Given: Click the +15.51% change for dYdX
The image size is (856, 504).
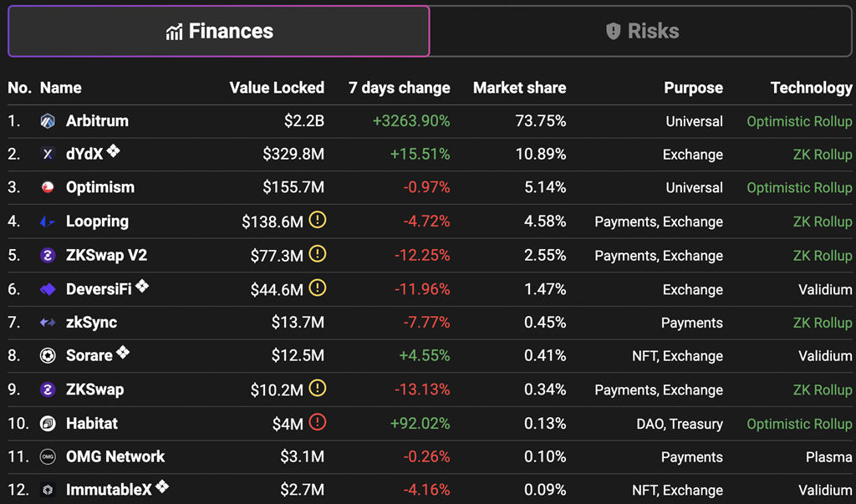Looking at the screenshot, I should tap(420, 155).
